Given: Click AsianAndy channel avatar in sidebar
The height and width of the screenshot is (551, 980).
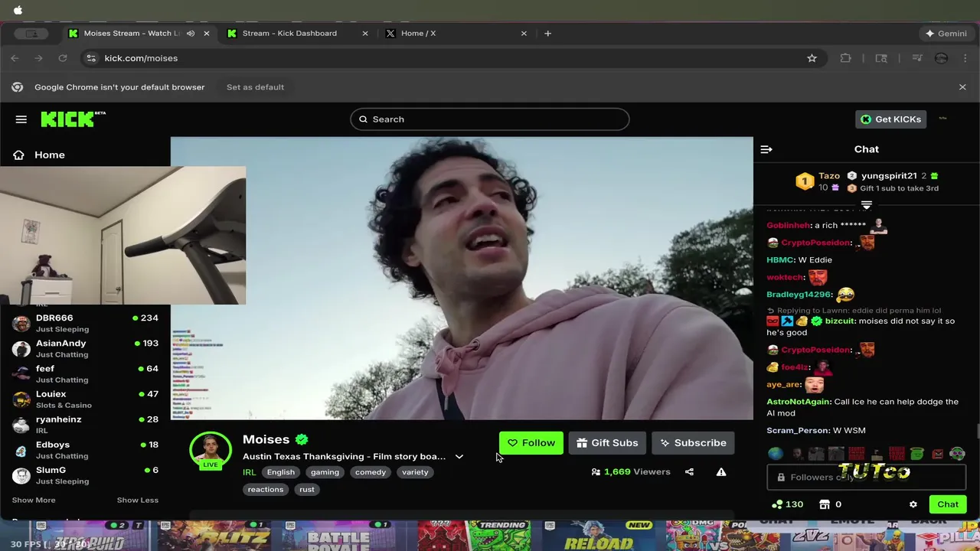Looking at the screenshot, I should 21,348.
